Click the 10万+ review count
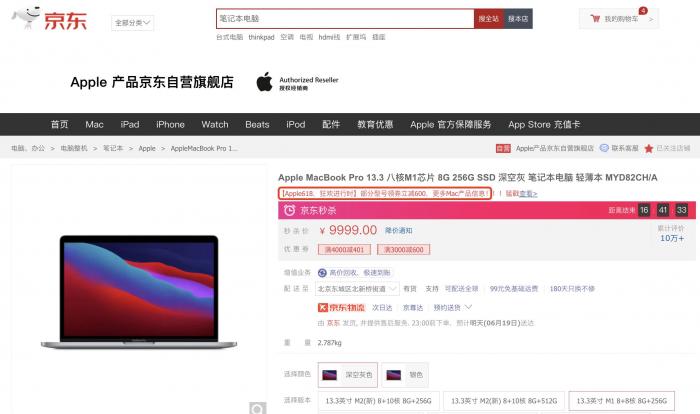The width and height of the screenshot is (700, 414). 672,238
